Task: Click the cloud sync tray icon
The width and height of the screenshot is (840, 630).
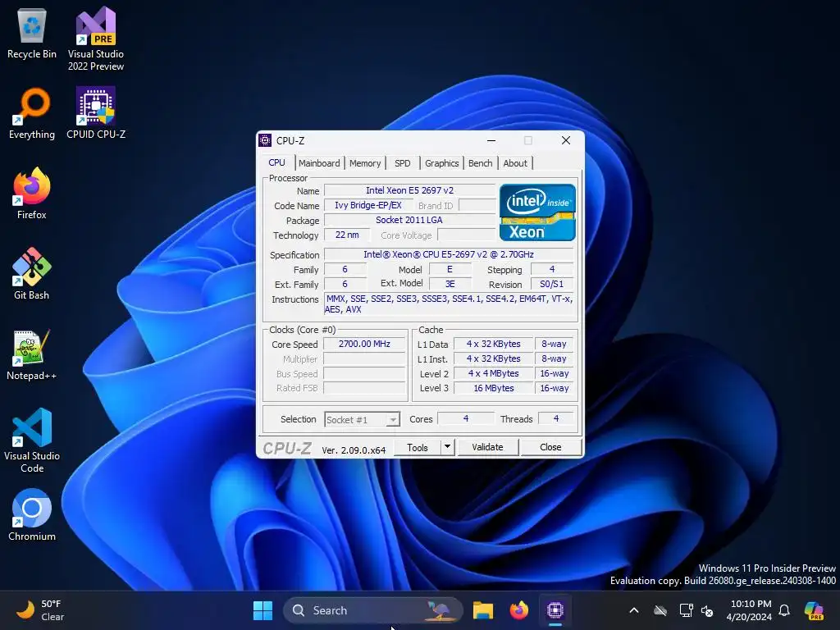Action: pyautogui.click(x=660, y=610)
